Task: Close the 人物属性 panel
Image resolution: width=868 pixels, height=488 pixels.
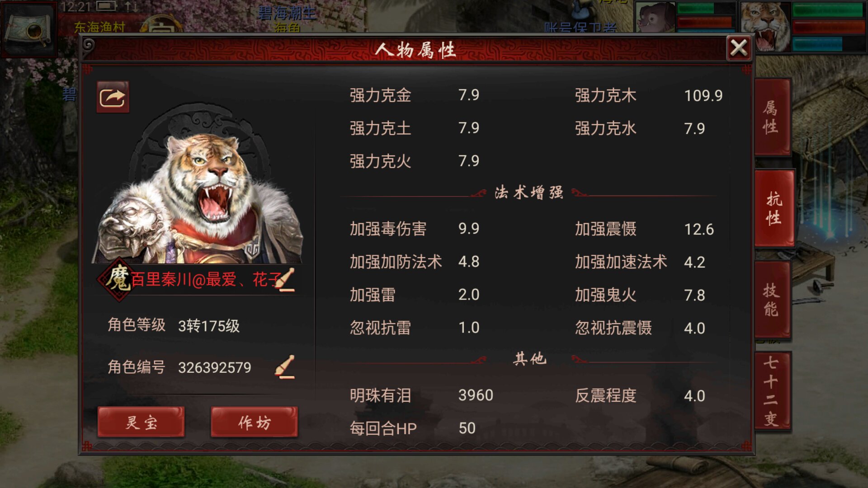Action: pyautogui.click(x=739, y=47)
